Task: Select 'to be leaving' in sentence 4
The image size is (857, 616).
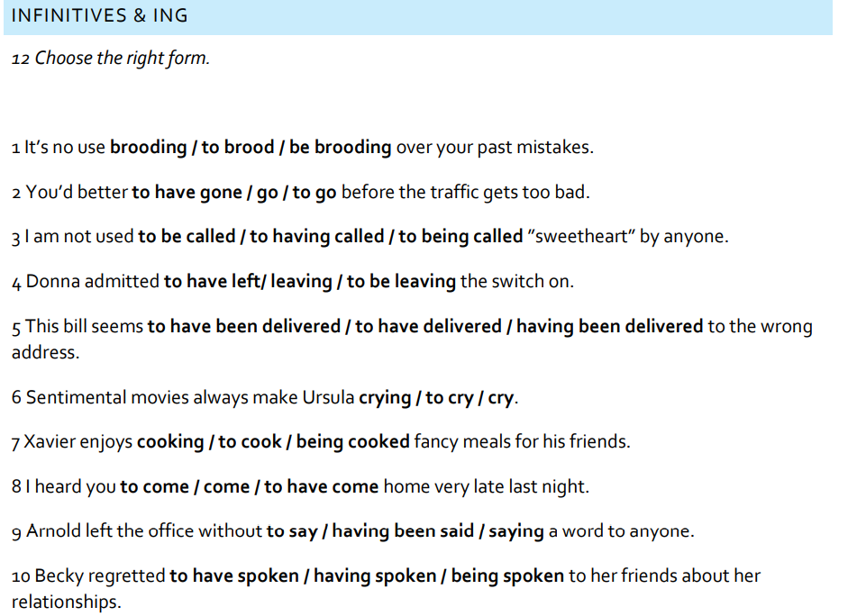Action: coord(401,281)
